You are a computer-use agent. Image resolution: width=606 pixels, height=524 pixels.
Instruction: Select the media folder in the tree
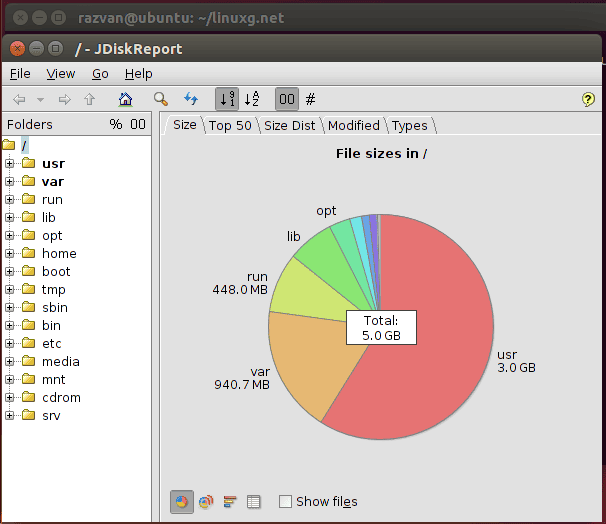point(61,361)
